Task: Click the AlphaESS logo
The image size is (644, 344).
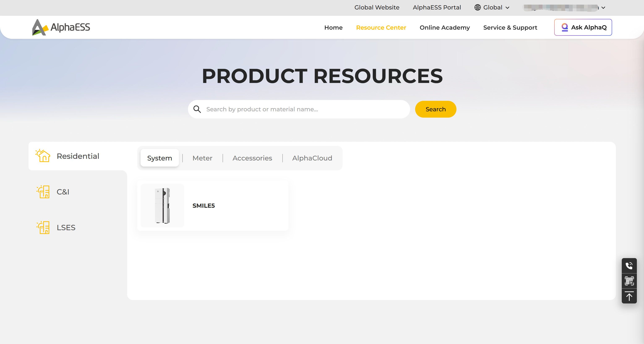Action: coord(61,27)
